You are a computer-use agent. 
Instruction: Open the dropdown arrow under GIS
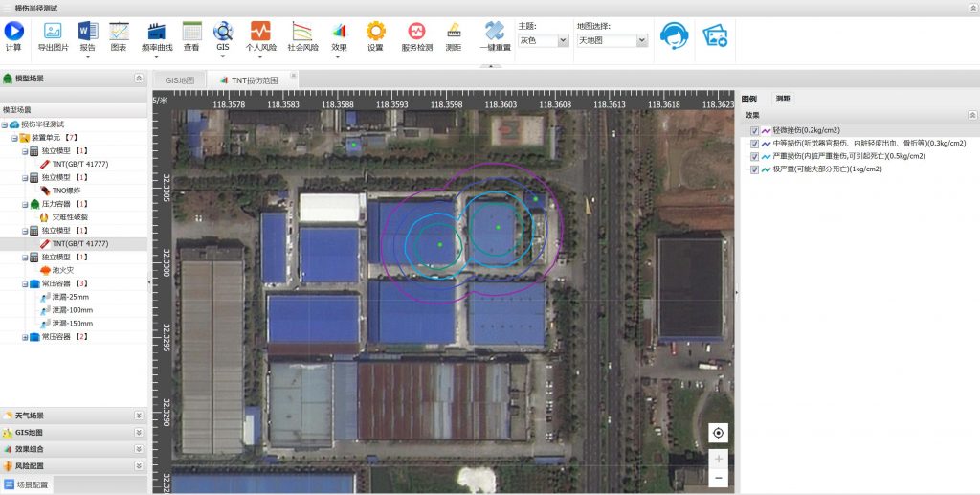[223, 56]
